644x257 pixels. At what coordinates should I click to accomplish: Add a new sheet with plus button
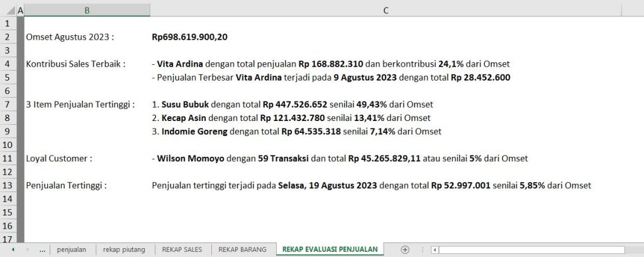point(405,249)
